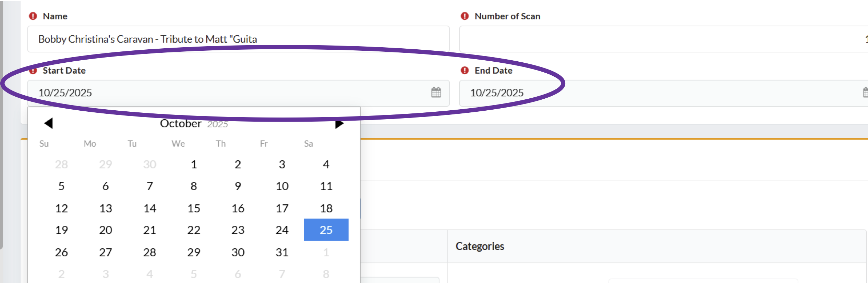Image resolution: width=868 pixels, height=283 pixels.
Task: Click the Start Date input field
Action: pyautogui.click(x=238, y=93)
